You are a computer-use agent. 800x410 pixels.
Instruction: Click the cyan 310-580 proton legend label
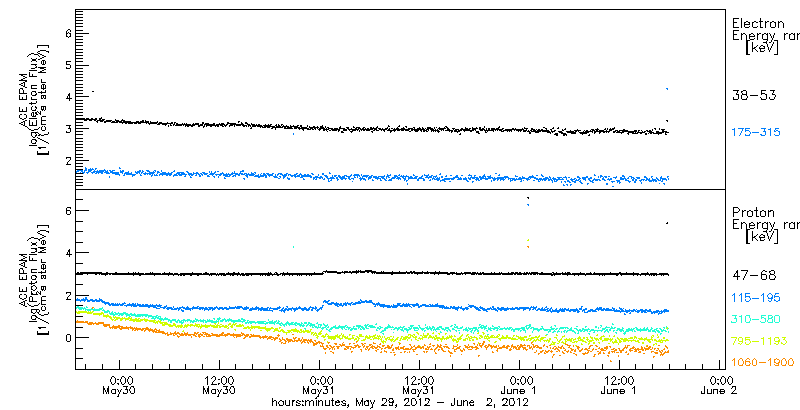point(758,320)
